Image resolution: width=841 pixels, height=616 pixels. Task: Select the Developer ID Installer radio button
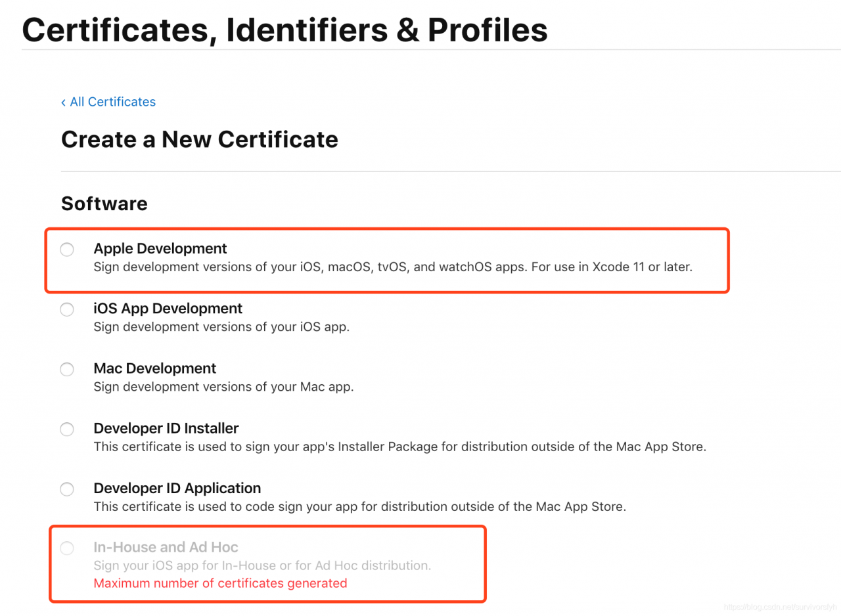tap(67, 429)
